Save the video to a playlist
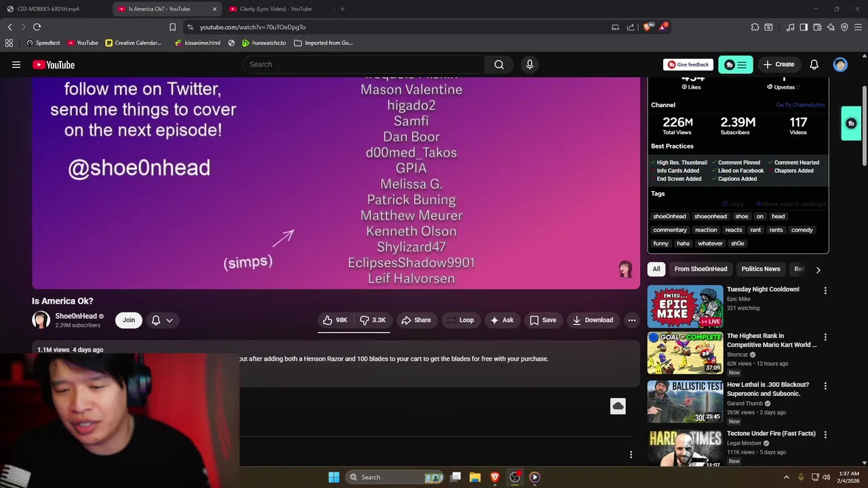The width and height of the screenshot is (868, 488). coord(543,320)
